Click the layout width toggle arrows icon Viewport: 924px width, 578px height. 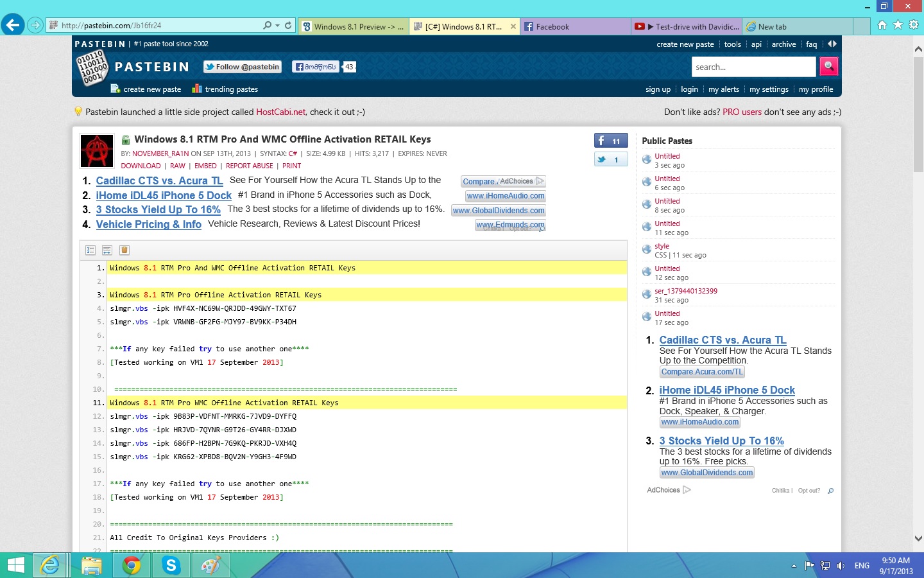pyautogui.click(x=832, y=44)
